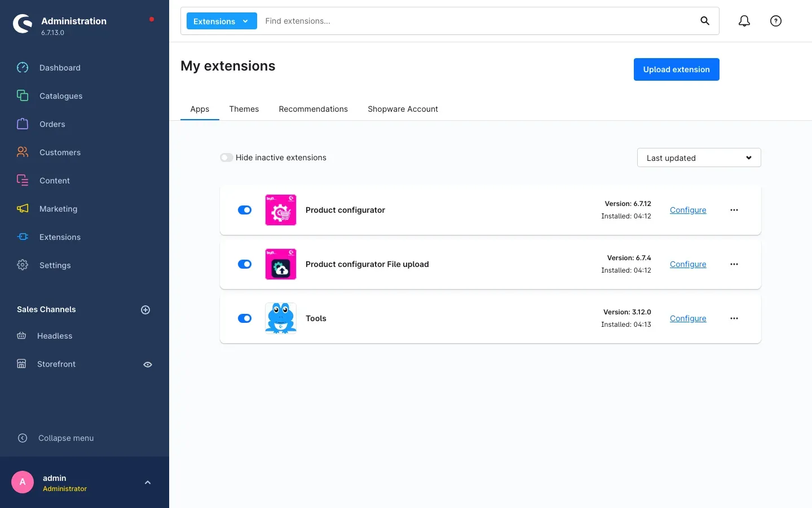Open the help question mark icon
This screenshot has height=508, width=812.
pyautogui.click(x=776, y=21)
